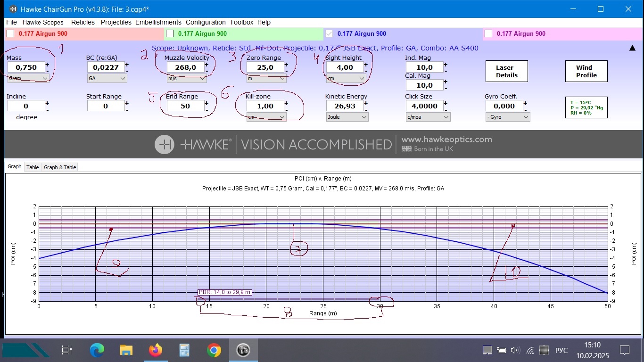Toggle the pink 0.177 Airgun 900 checkbox
The image size is (644, 362).
(x=488, y=33)
